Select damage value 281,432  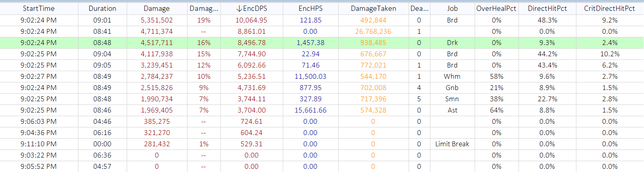click(156, 144)
